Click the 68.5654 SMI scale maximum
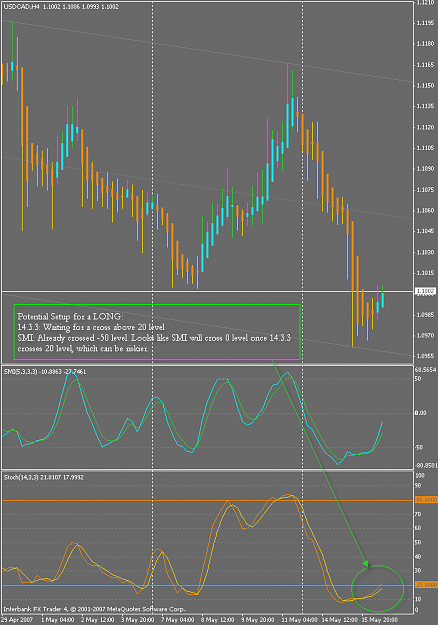Image resolution: width=438 pixels, height=625 pixels. tap(426, 369)
